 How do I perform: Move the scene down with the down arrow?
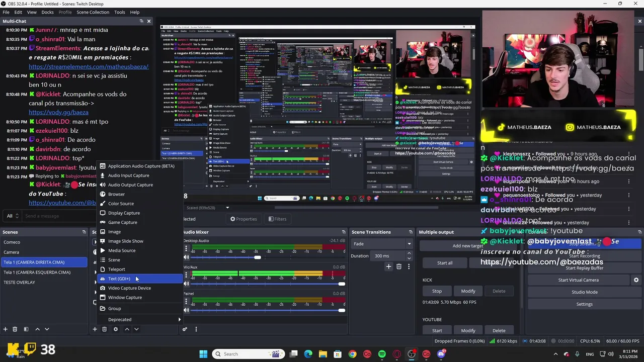click(47, 329)
